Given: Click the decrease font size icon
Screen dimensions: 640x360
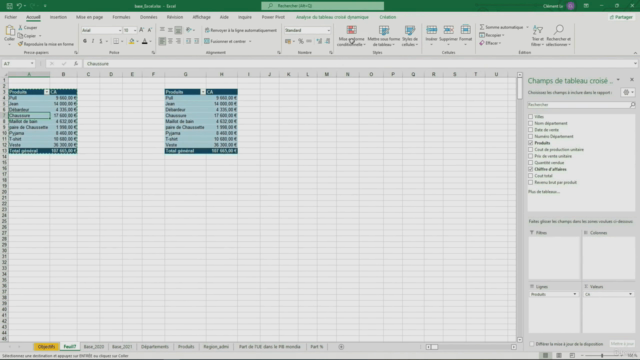Looking at the screenshot, I should click(150, 30).
